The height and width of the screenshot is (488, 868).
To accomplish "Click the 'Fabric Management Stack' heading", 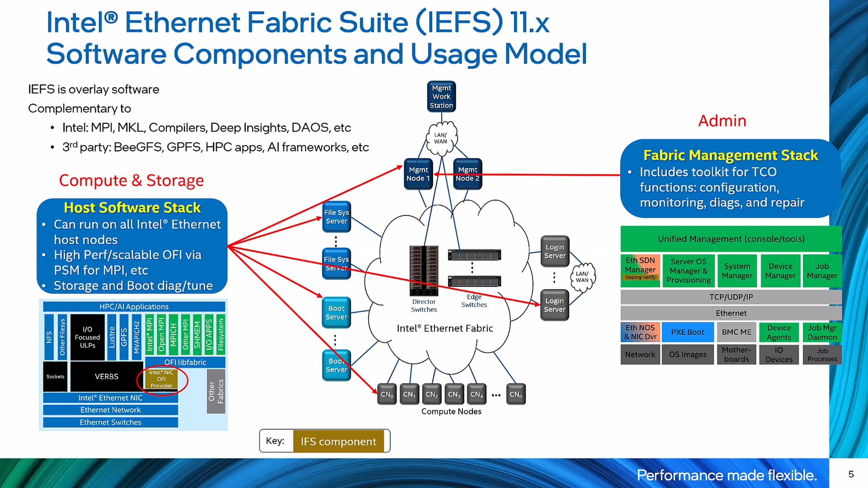I will 731,155.
